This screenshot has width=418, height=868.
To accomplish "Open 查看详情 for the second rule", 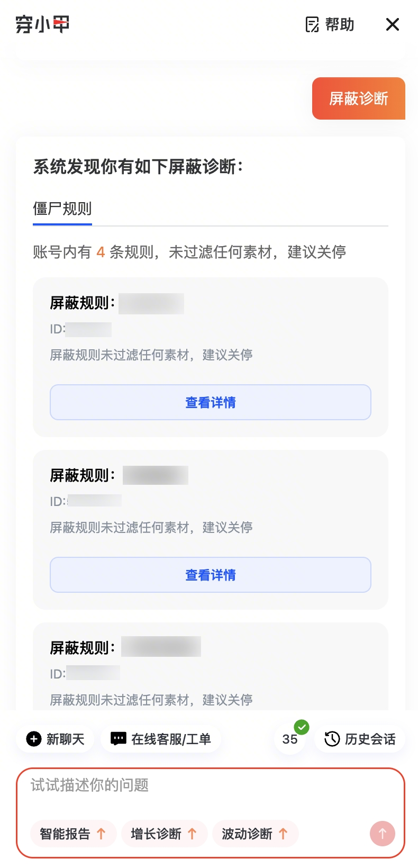I will point(210,575).
